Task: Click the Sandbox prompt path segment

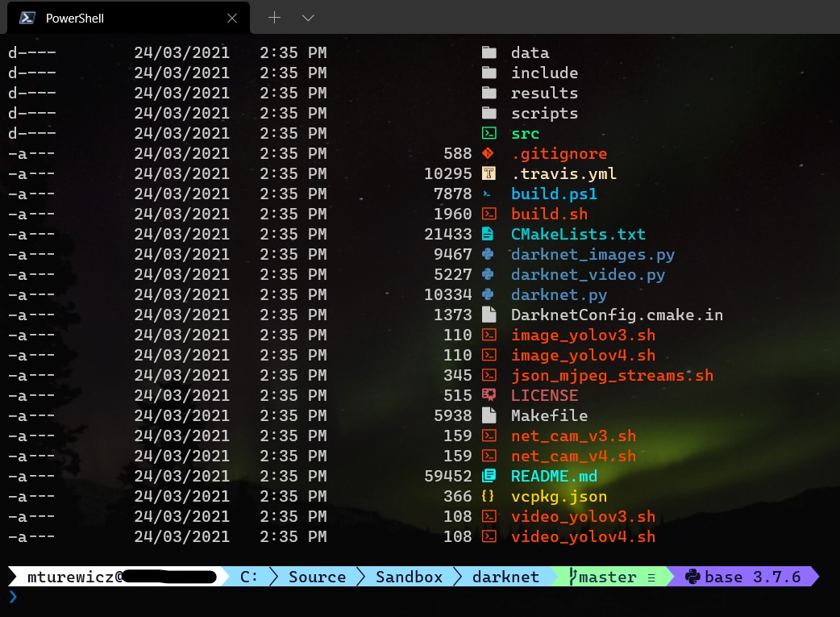Action: coord(409,577)
